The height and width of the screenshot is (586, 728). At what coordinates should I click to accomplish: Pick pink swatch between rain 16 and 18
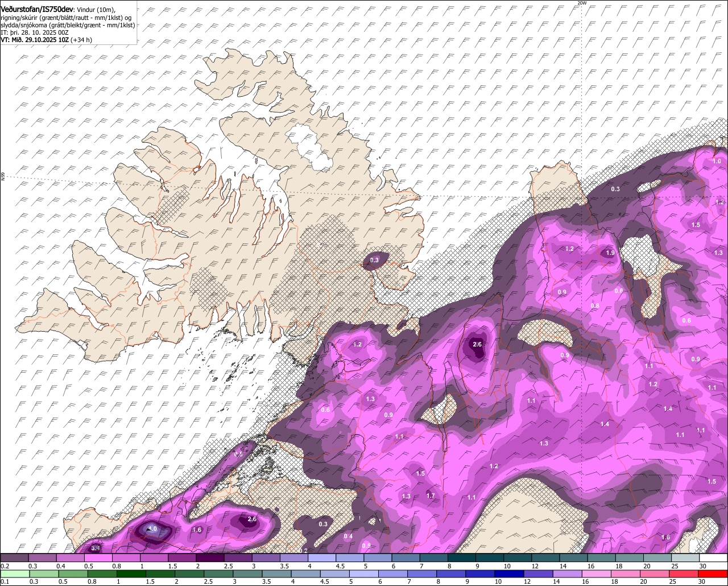(x=597, y=573)
